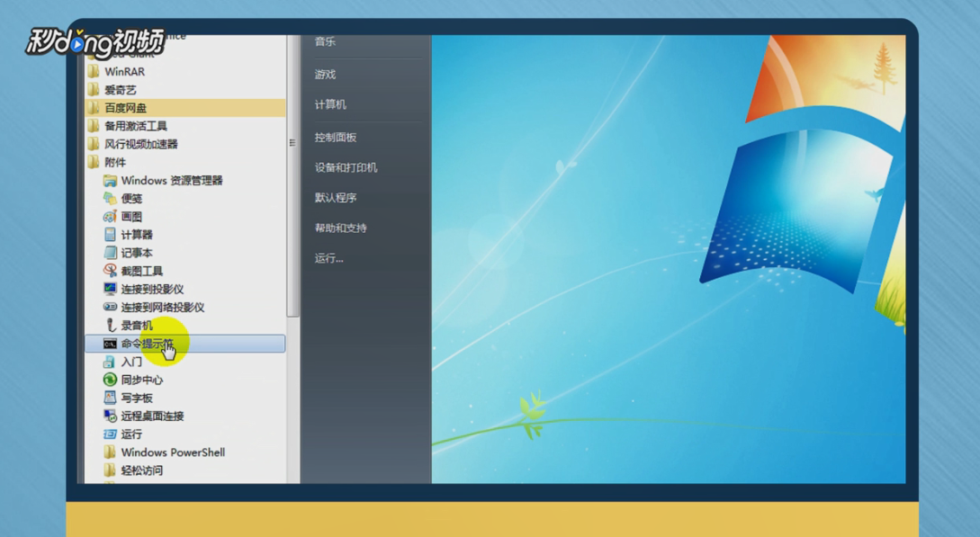The image size is (980, 537).
Task: Open 录音机 sound recorder icon
Action: click(110, 326)
